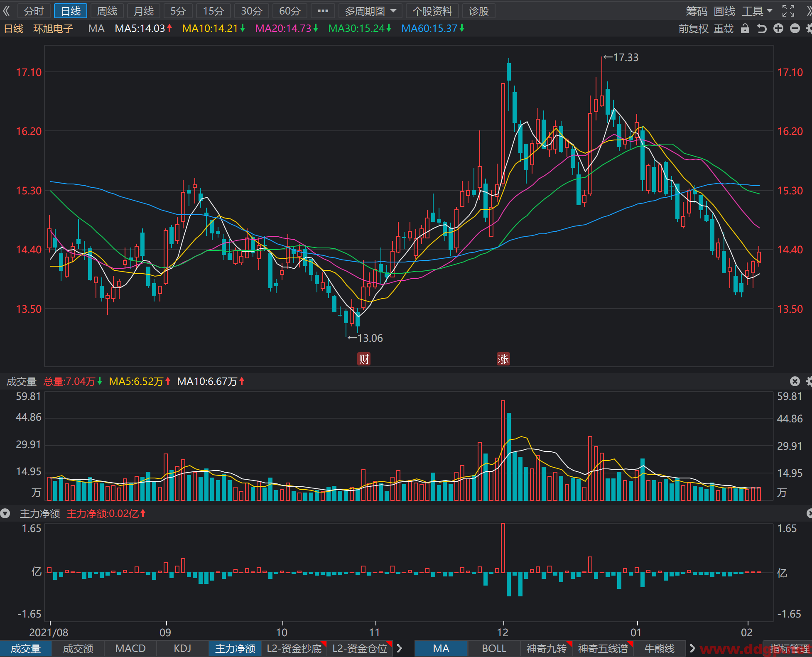Screen dimensions: 812x657
Task: Enter fullscreen chart mode icon
Action: 788,11
